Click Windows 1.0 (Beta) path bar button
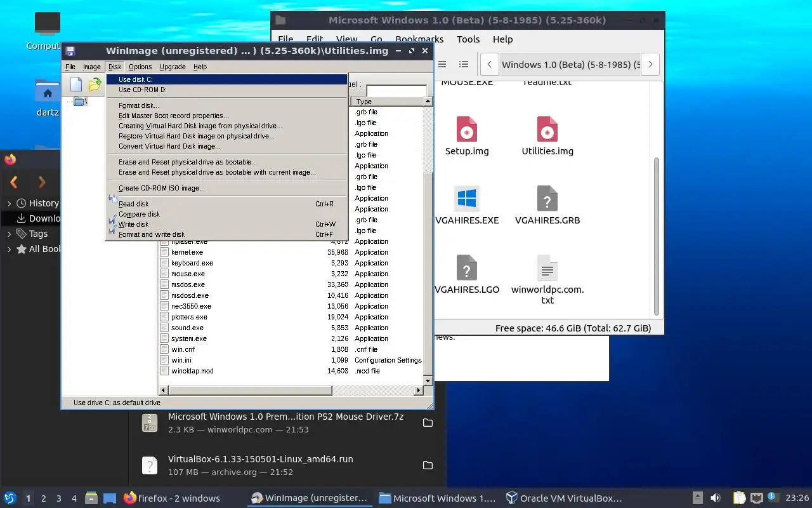The image size is (812, 508). (570, 64)
